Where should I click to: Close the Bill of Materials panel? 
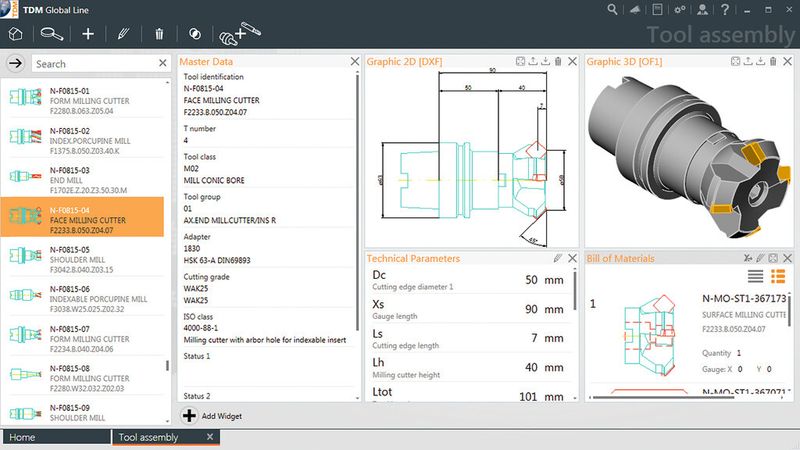[x=788, y=258]
